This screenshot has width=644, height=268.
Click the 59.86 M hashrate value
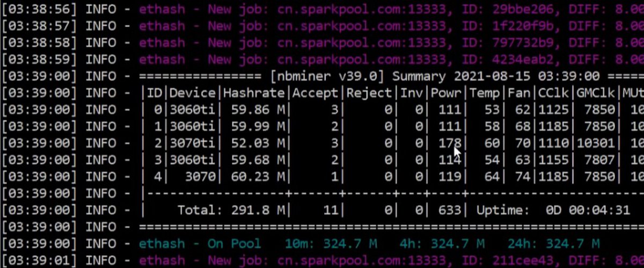(x=254, y=110)
